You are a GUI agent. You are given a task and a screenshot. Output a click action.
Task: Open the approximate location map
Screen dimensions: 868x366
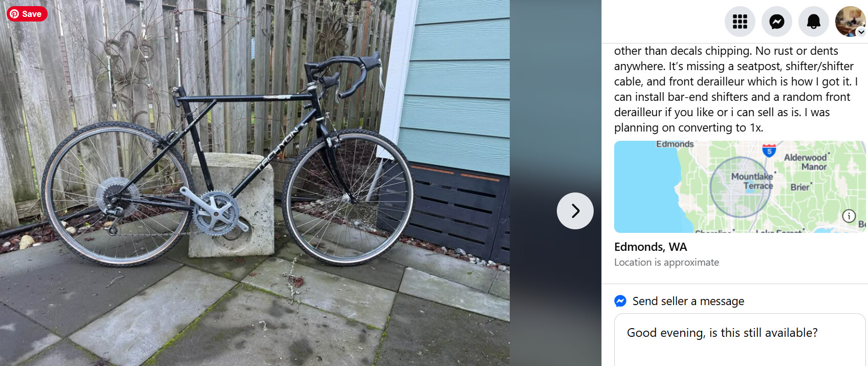740,187
